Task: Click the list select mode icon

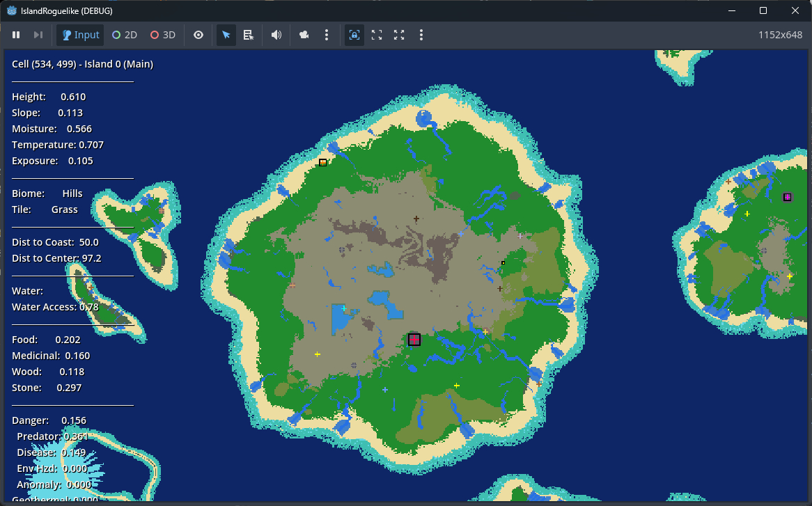Action: (x=249, y=35)
